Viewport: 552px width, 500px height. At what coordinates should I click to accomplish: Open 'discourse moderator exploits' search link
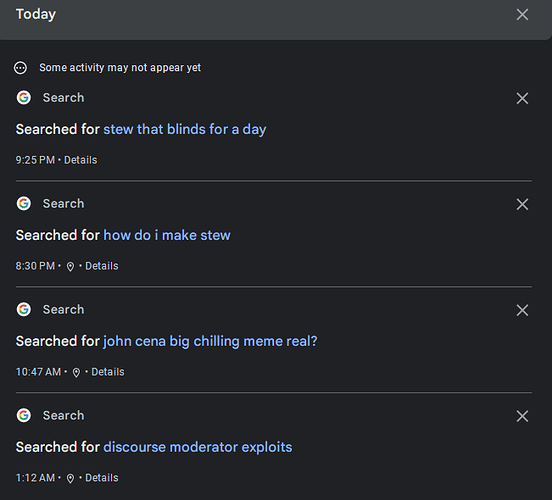pyautogui.click(x=197, y=447)
